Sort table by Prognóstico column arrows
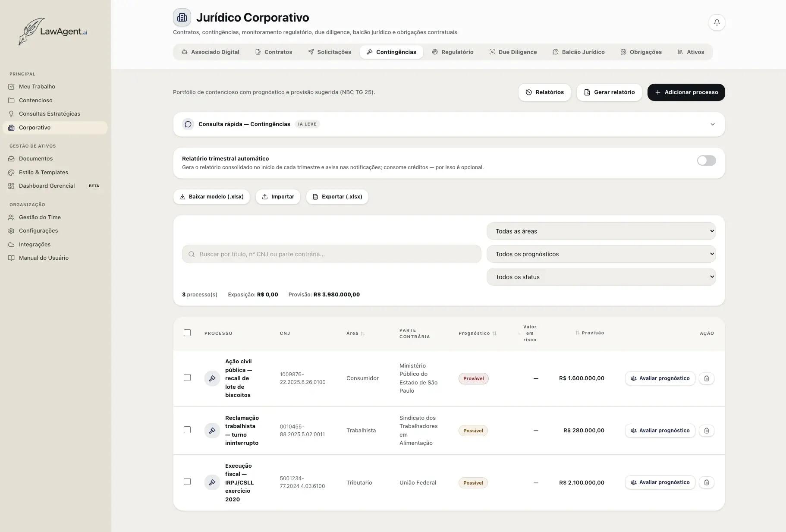The height and width of the screenshot is (532, 786). 494,334
